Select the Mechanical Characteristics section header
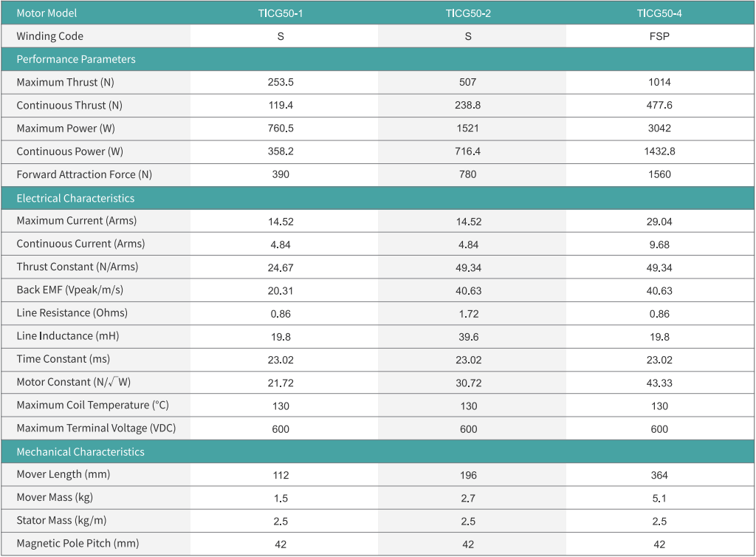Image resolution: width=756 pixels, height=557 pixels. (80, 451)
